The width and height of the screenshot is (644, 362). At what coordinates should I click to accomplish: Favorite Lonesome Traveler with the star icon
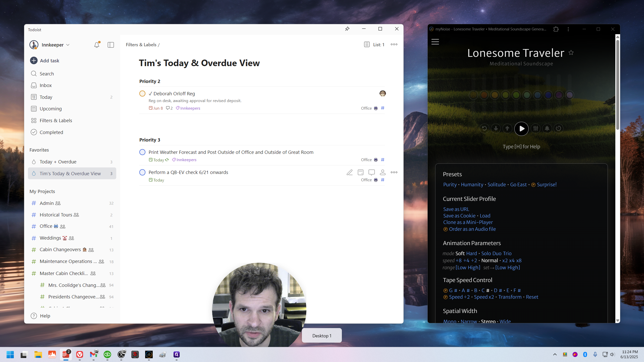(571, 53)
